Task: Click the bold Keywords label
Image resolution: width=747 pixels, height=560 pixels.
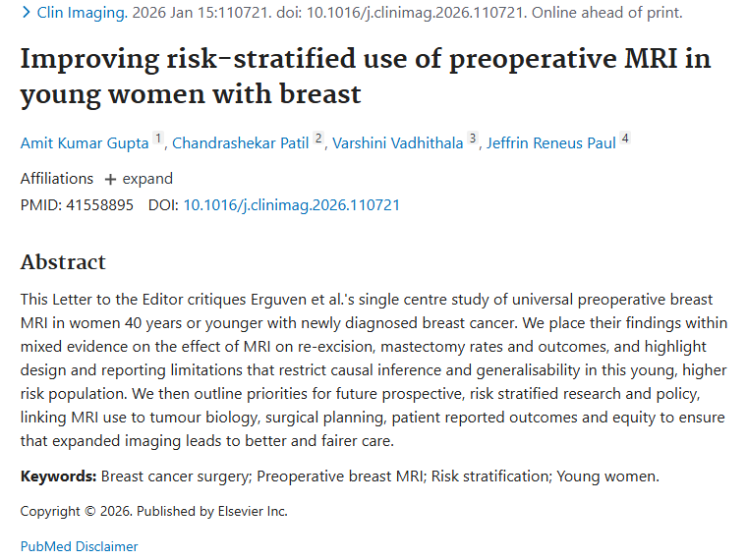Action: (58, 476)
